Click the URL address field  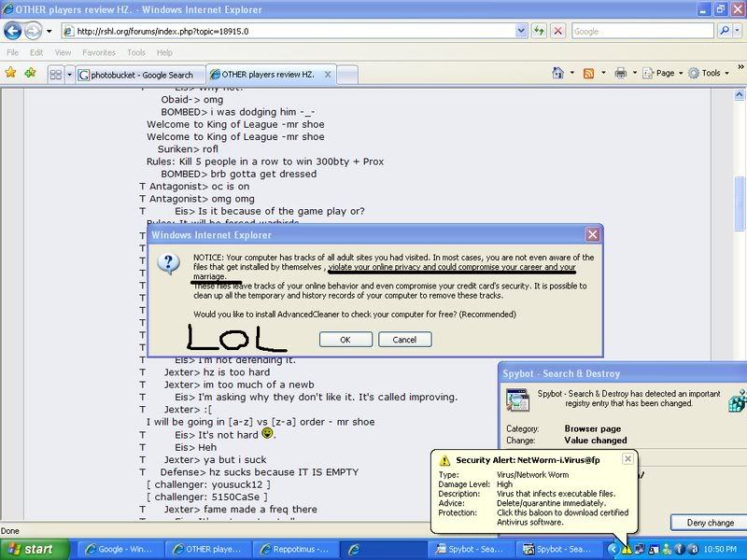tap(289, 32)
